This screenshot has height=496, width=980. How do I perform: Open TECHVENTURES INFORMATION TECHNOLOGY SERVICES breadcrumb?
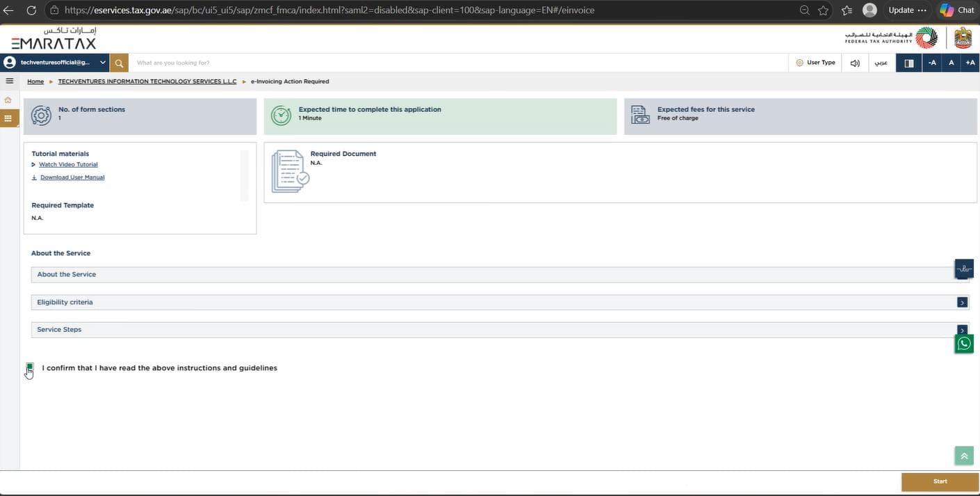tap(147, 81)
